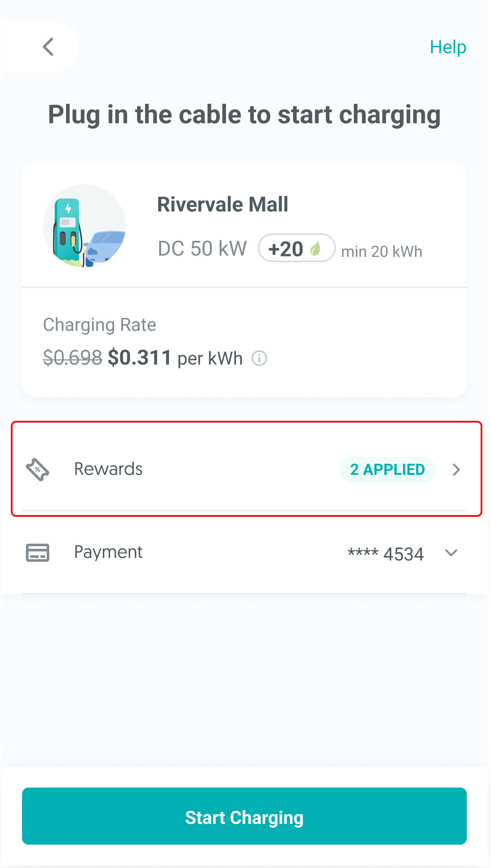The height and width of the screenshot is (868, 491).
Task: Select the Rivervale Mall station name
Action: click(223, 205)
